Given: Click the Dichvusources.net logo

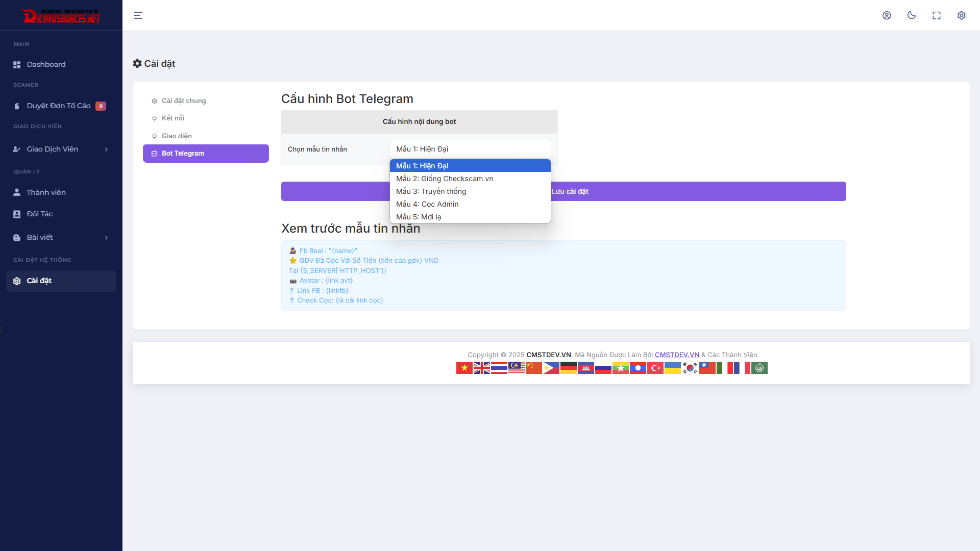Looking at the screenshot, I should [61, 16].
